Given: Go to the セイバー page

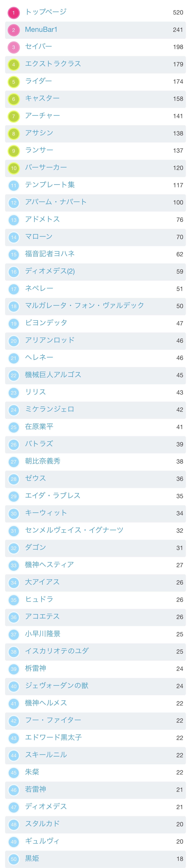Looking at the screenshot, I should click(x=38, y=46).
